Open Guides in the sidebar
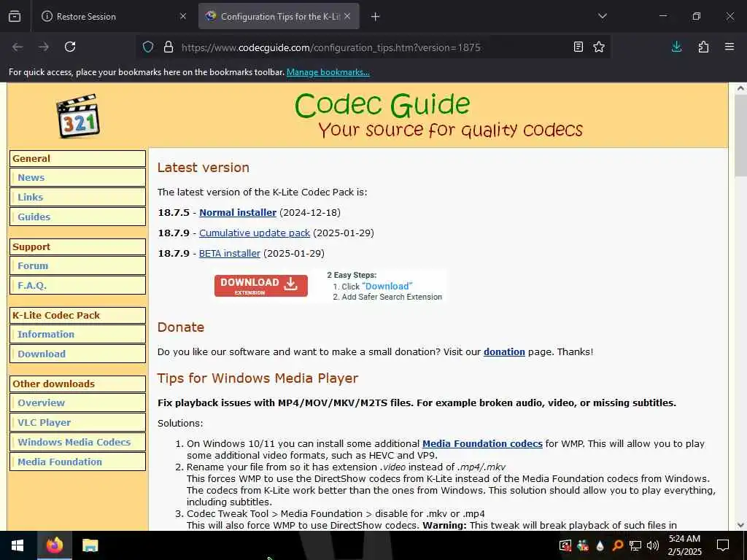This screenshot has width=747, height=560. tap(34, 217)
